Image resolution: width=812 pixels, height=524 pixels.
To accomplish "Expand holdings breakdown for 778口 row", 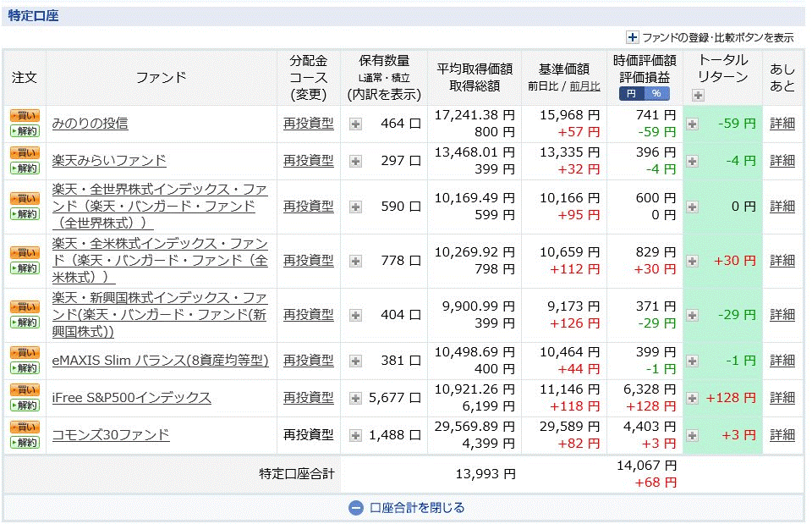I will (x=355, y=261).
